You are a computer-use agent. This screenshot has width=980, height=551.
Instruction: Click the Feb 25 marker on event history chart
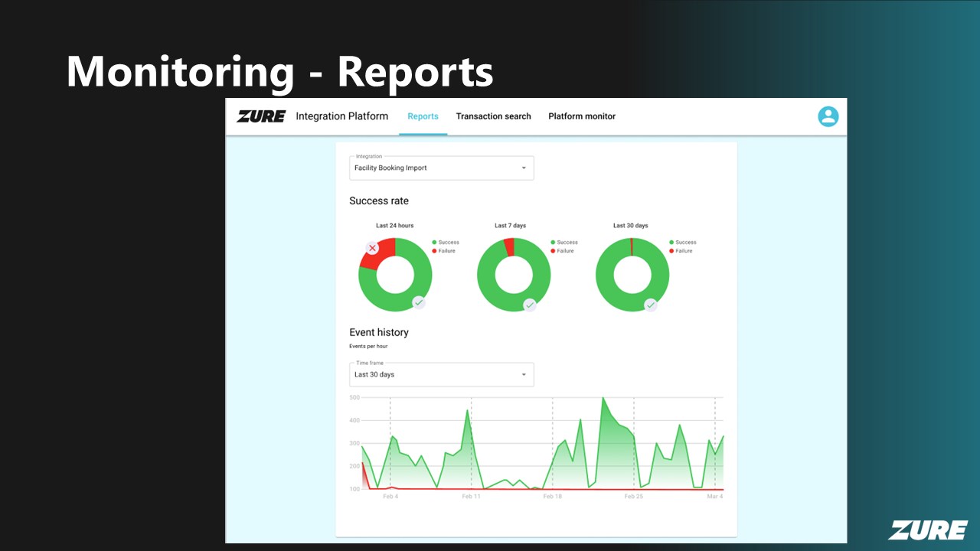point(633,497)
